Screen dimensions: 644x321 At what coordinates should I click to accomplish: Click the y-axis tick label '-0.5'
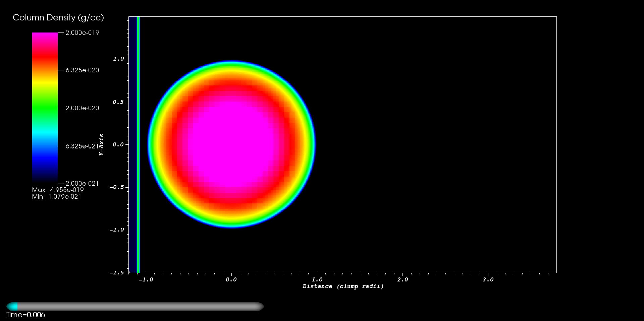coord(117,187)
